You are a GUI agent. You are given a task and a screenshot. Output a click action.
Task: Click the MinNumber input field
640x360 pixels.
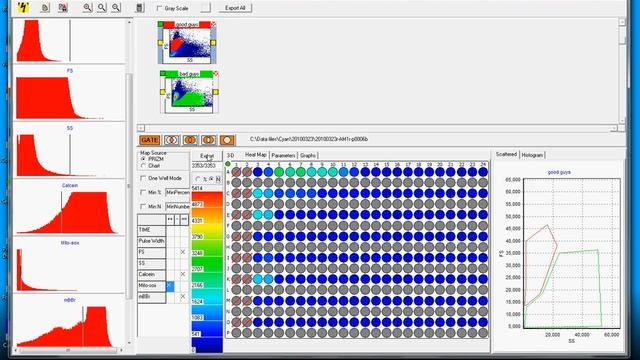point(178,207)
